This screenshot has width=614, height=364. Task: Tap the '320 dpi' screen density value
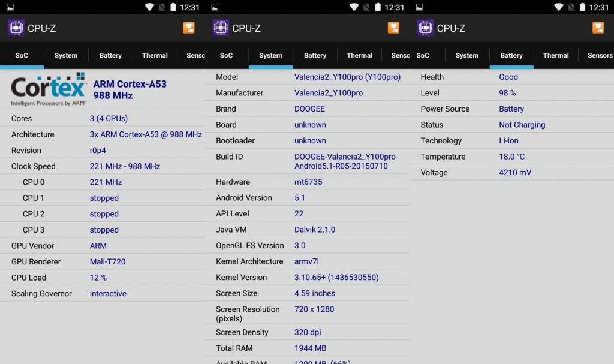308,332
